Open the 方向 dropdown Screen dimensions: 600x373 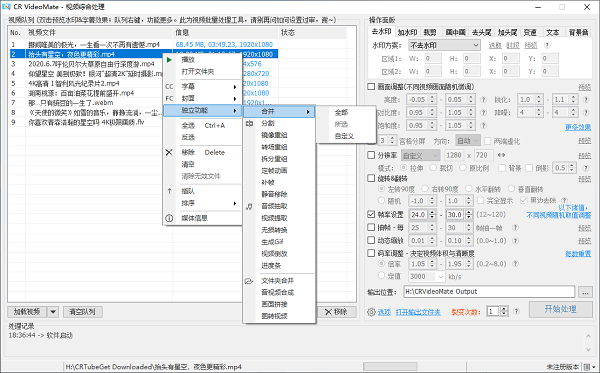point(468,141)
